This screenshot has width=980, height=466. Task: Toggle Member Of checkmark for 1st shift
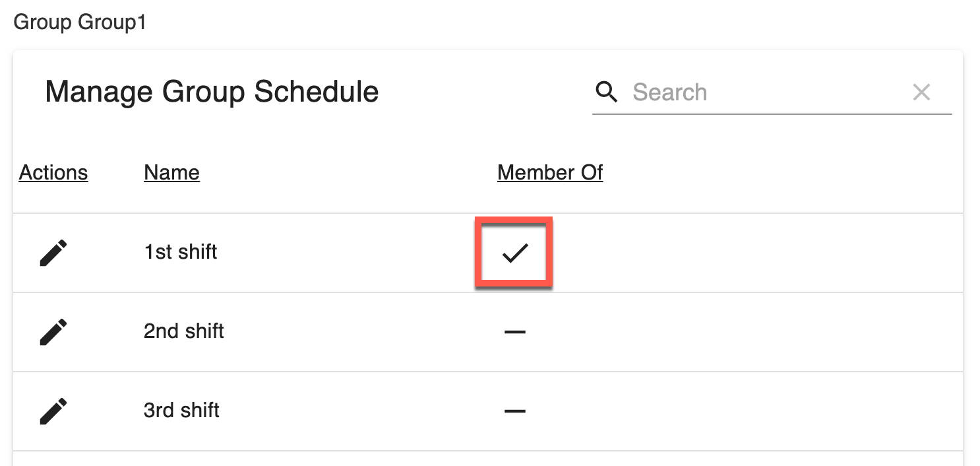[514, 253]
